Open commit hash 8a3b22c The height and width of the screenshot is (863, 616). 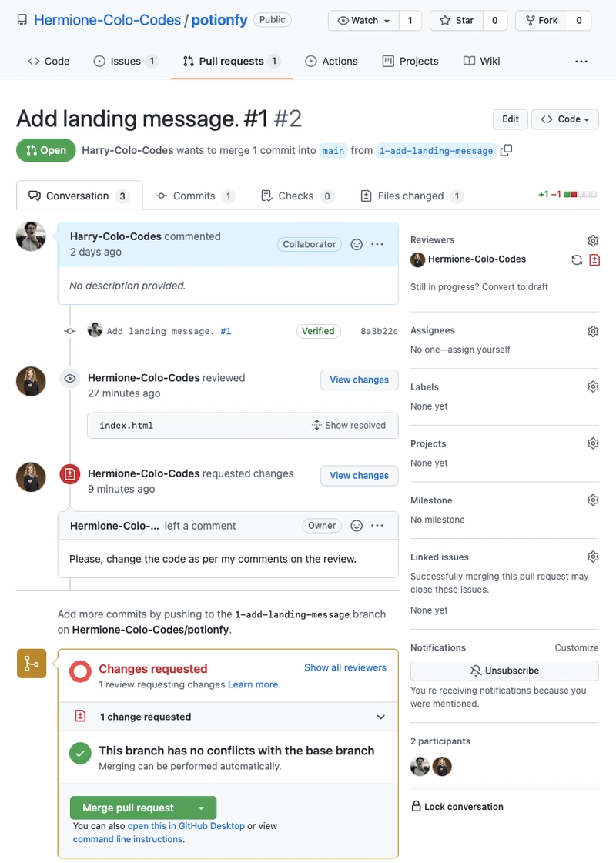(380, 331)
